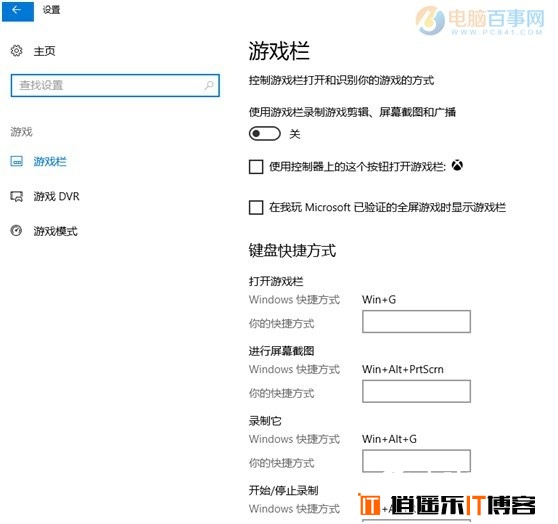
Task: Click the Xbox logo icon
Action: click(x=457, y=166)
